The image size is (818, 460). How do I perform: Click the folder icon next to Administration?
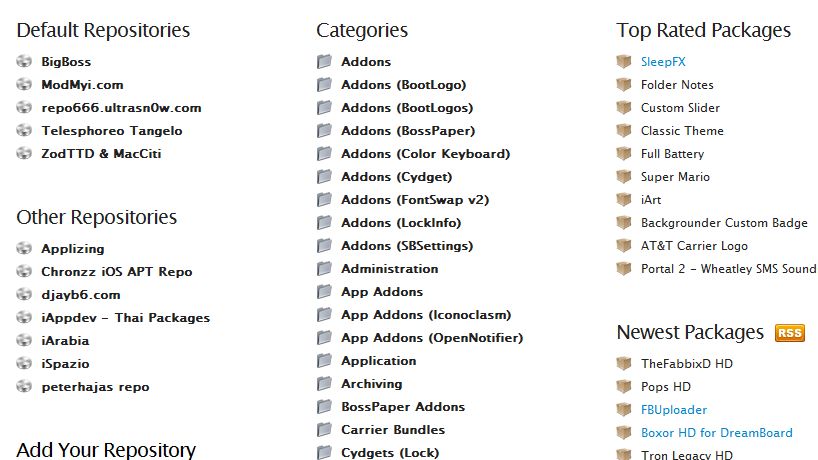click(324, 269)
